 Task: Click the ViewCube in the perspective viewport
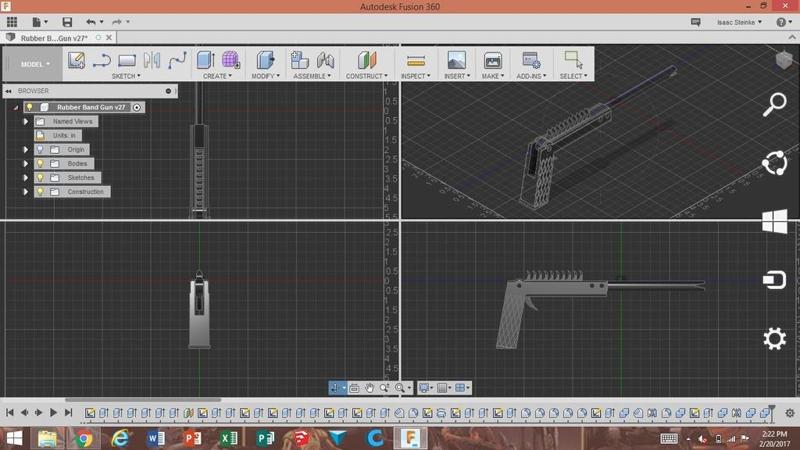click(784, 60)
